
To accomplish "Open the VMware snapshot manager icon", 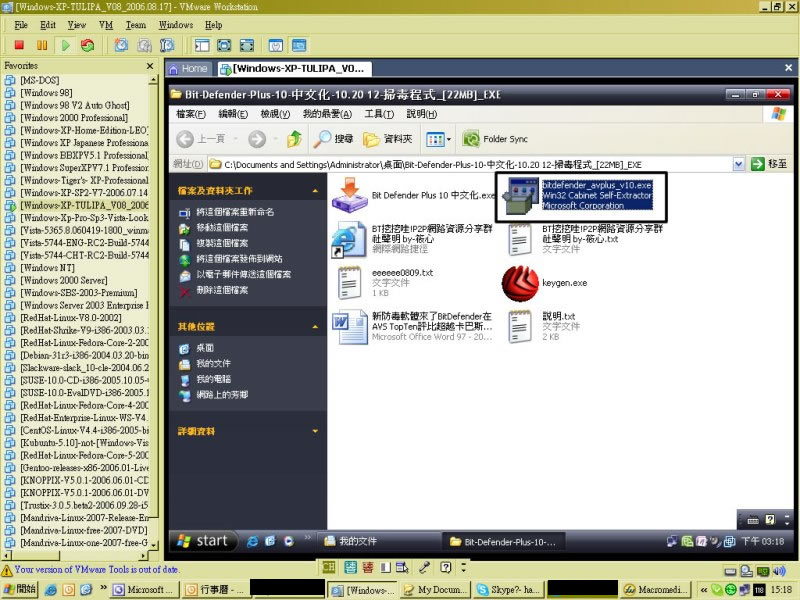I will click(x=167, y=45).
